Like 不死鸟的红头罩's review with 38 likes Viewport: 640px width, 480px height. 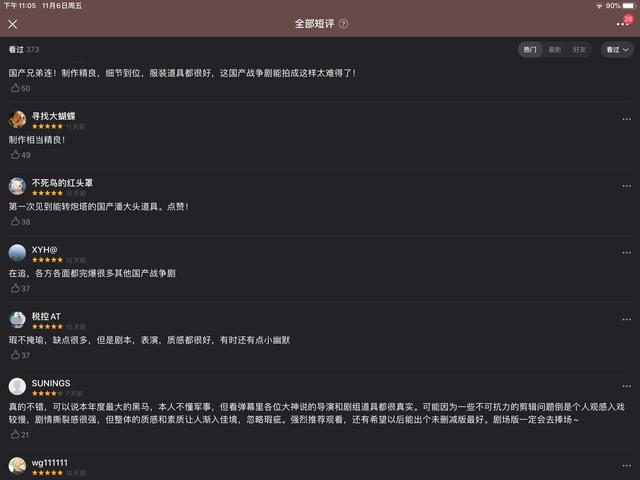click(x=20, y=222)
